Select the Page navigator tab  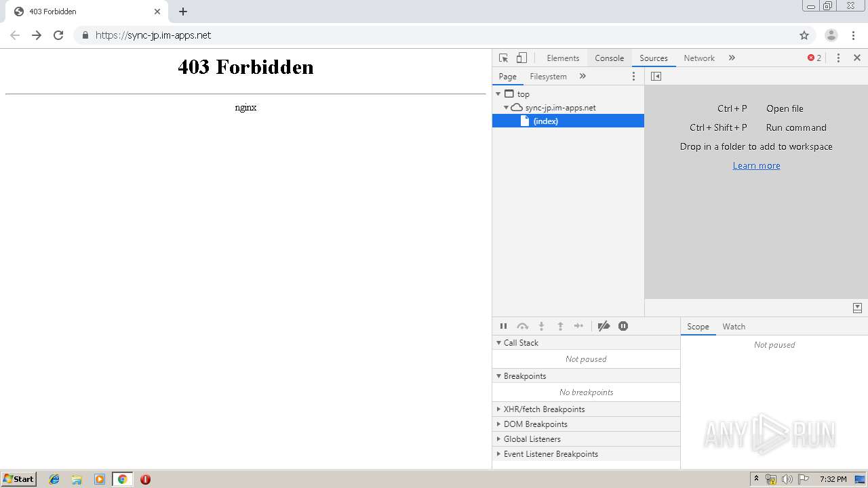pyautogui.click(x=507, y=77)
